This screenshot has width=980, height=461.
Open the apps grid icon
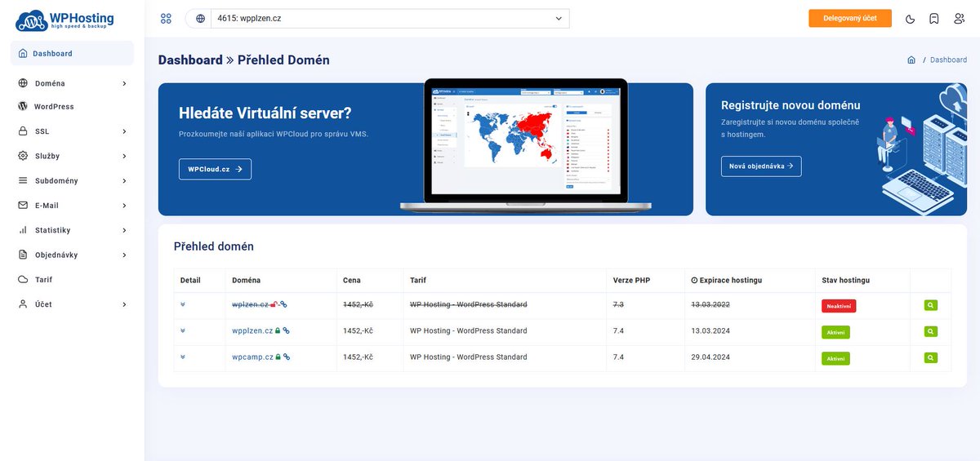click(x=167, y=18)
